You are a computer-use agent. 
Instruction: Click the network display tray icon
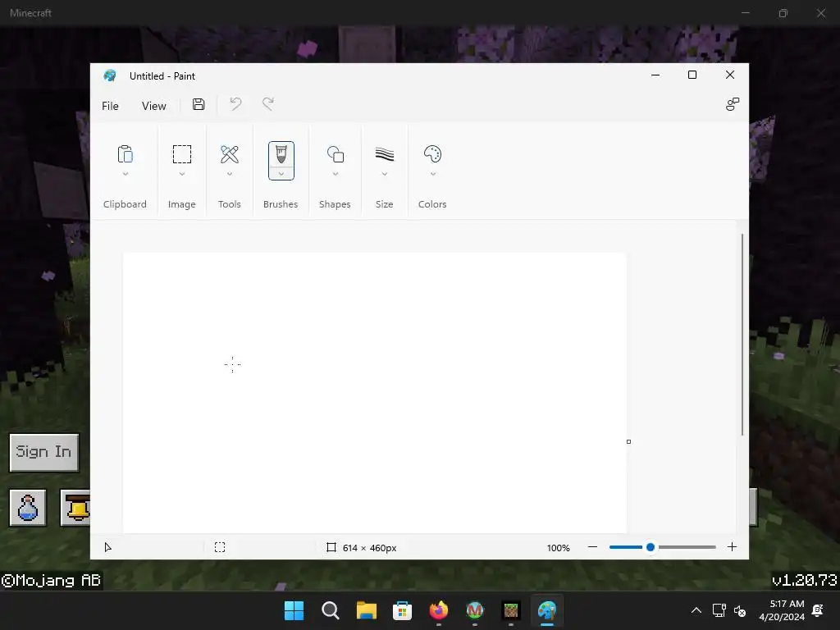[x=719, y=610]
